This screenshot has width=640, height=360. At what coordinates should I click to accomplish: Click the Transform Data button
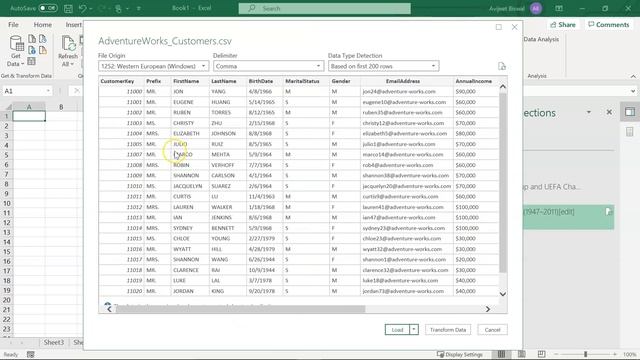tap(448, 330)
